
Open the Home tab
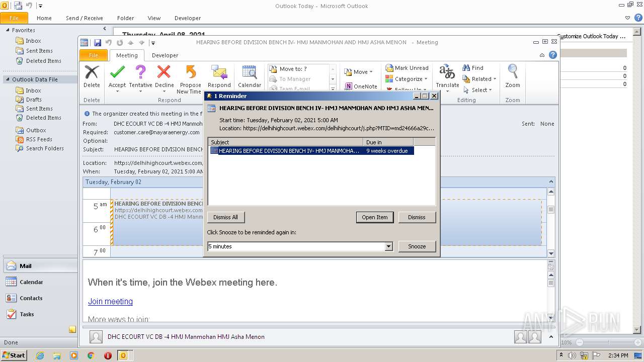44,18
